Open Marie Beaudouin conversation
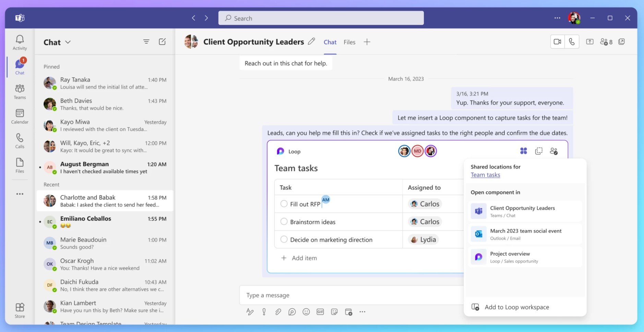644x332 pixels. click(104, 243)
